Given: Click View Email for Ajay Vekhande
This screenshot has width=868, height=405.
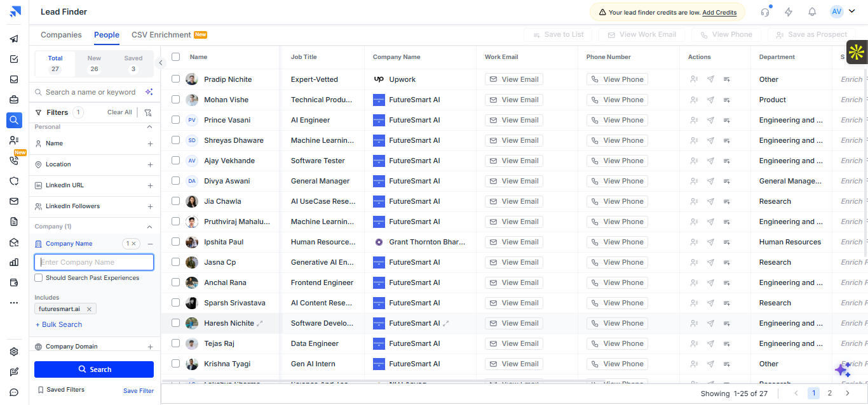Looking at the screenshot, I should [x=514, y=161].
